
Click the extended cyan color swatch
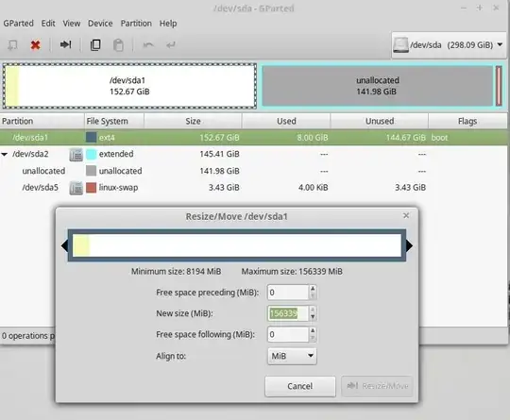(x=91, y=154)
